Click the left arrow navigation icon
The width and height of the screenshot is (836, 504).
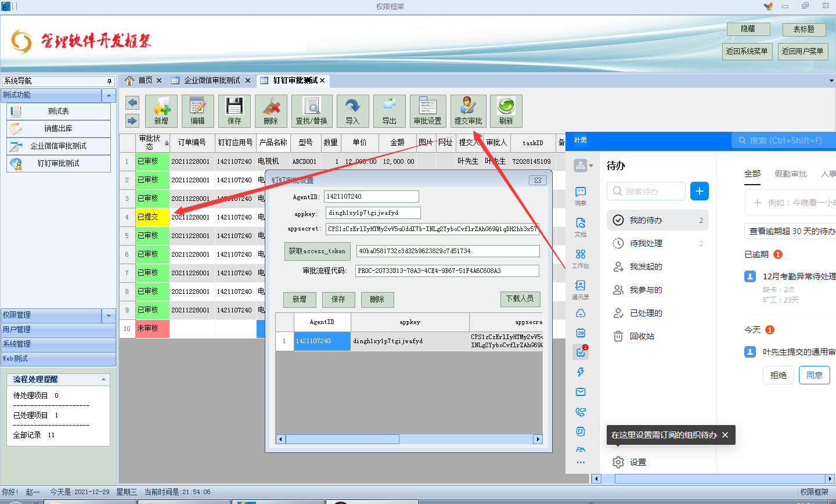(132, 103)
